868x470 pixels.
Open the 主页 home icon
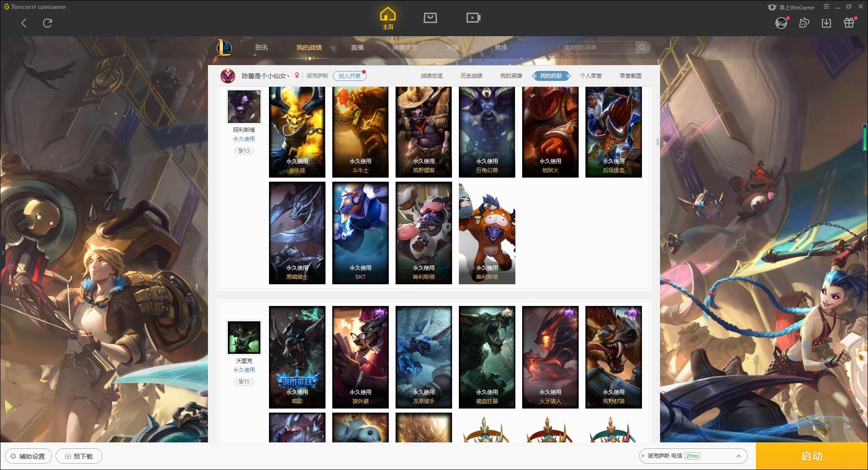coord(387,19)
